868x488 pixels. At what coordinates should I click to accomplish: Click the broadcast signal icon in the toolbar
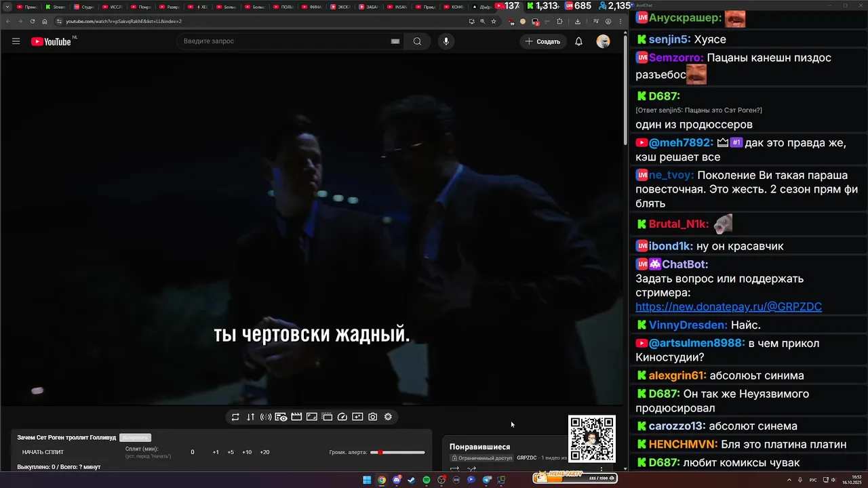(266, 417)
